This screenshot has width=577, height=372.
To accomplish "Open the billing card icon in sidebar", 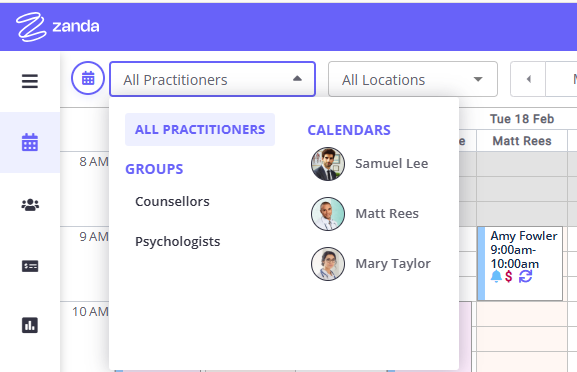I will 30,266.
